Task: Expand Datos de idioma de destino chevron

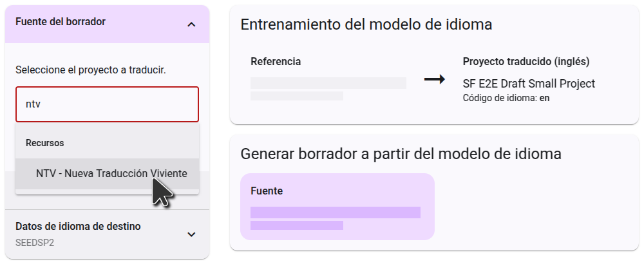Action: [191, 234]
